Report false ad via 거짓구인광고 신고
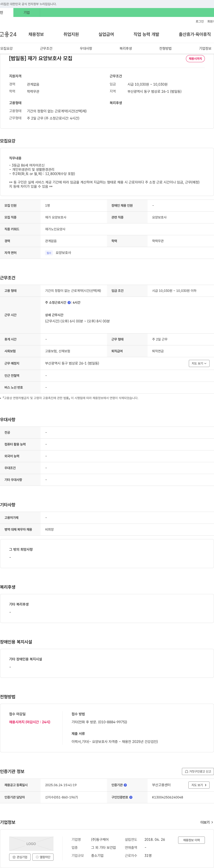Viewport: 214px width, 868px height. [198, 771]
